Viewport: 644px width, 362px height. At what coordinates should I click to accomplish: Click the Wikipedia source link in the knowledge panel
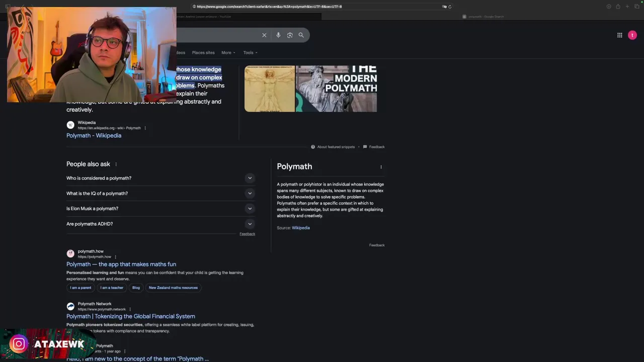tap(301, 228)
